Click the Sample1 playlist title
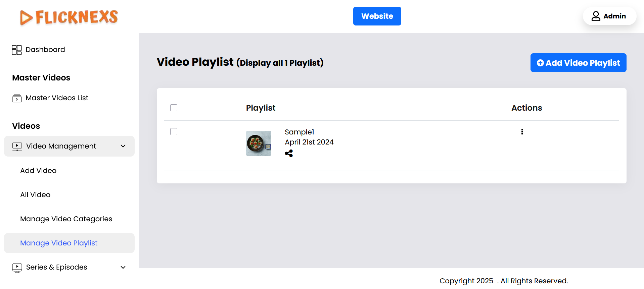Screen dimensions: 644x289 pos(300,132)
